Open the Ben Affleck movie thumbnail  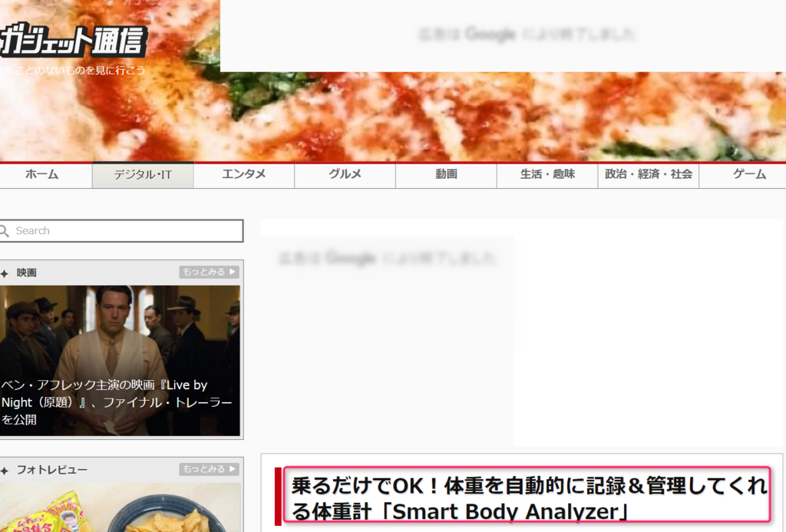[x=121, y=361]
